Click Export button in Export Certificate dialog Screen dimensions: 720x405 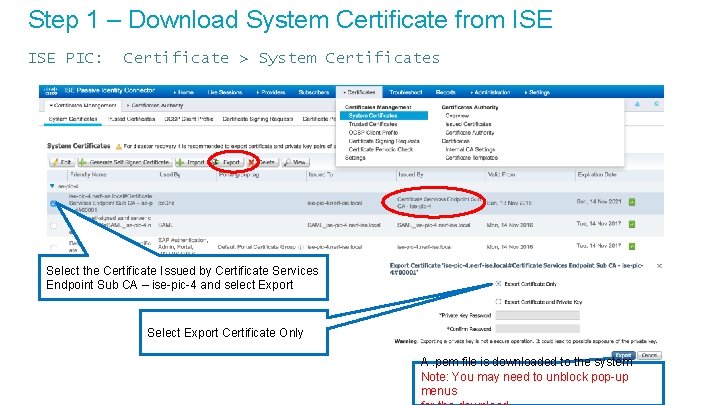[x=623, y=355]
